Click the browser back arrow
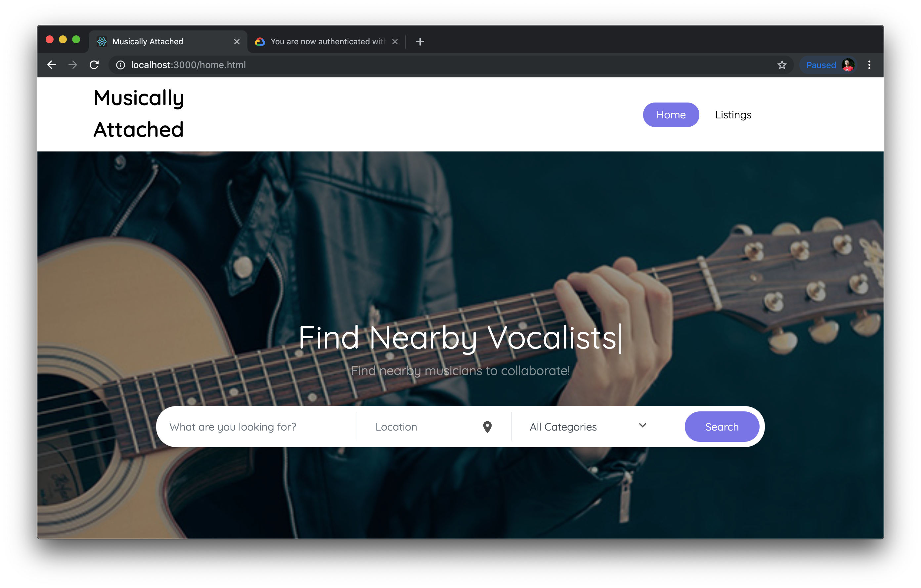921x588 pixels. click(x=52, y=65)
